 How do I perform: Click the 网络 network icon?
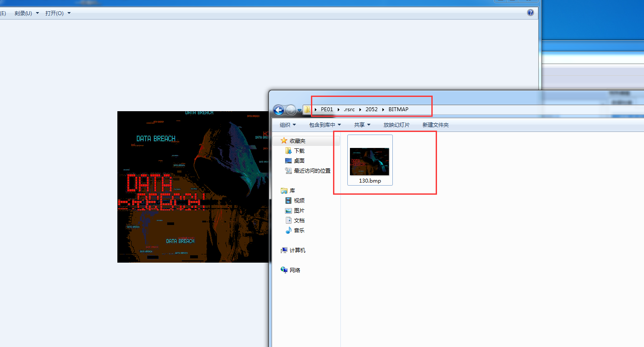pyautogui.click(x=284, y=270)
